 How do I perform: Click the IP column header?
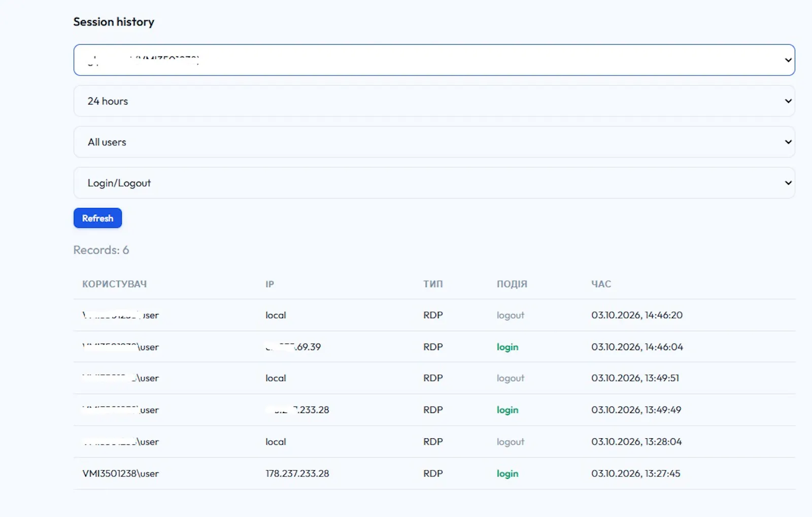269,284
